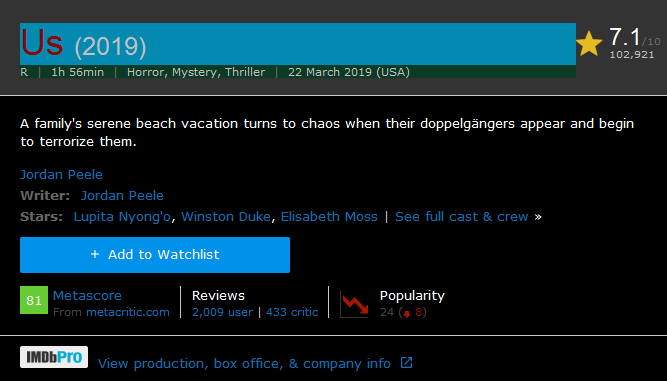Click the red popularity trend down icon
The height and width of the screenshot is (381, 667).
[x=354, y=304]
